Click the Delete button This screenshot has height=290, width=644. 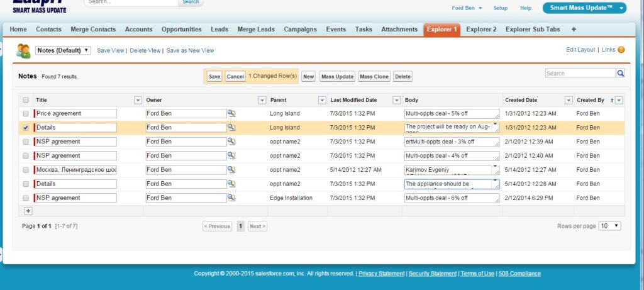pos(402,76)
